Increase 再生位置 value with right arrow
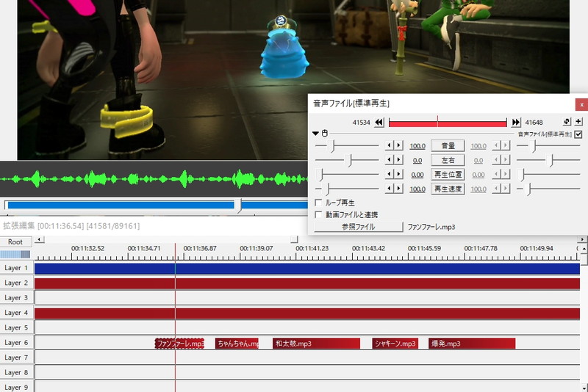The width and height of the screenshot is (588, 392). (398, 174)
